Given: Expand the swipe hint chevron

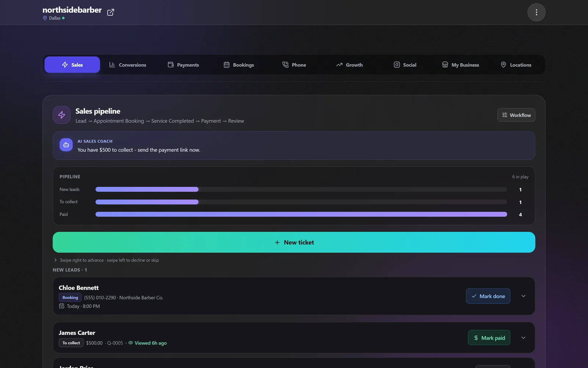Looking at the screenshot, I should click(55, 260).
